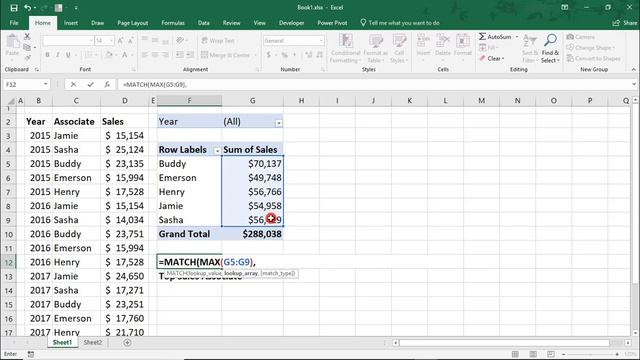The image size is (640, 360).
Task: Open the Power Pivot tab
Action: point(332,23)
